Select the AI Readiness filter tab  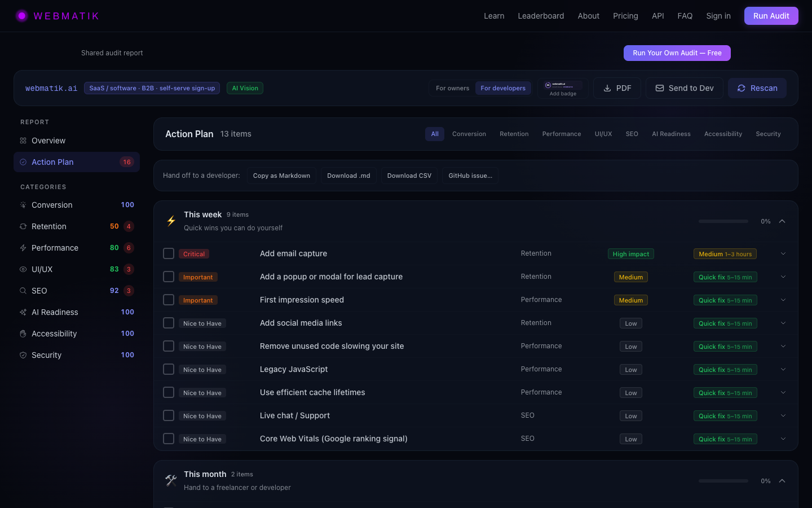pos(671,134)
